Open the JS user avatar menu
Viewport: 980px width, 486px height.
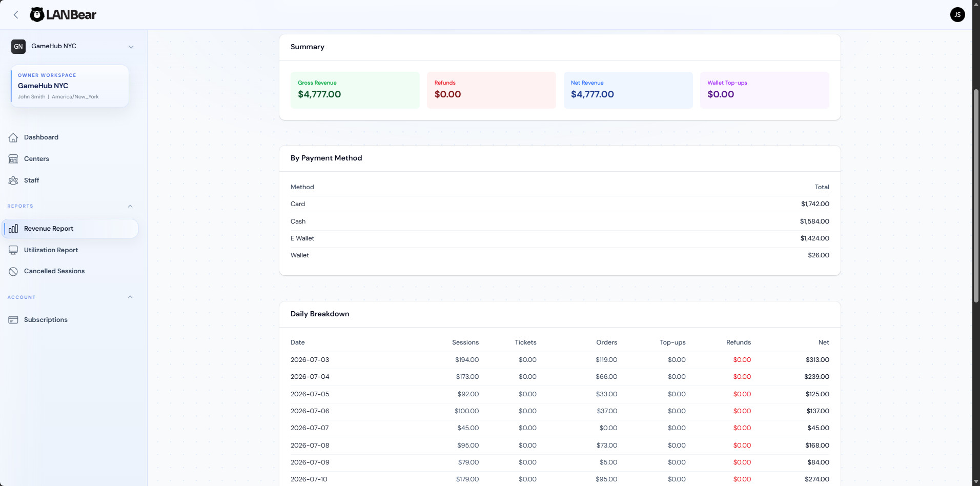[x=957, y=14]
